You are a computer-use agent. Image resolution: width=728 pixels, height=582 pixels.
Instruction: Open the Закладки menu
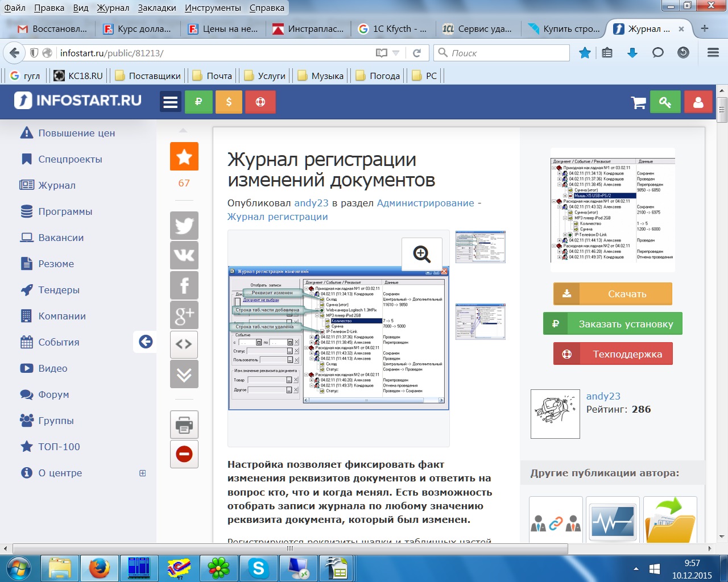156,8
